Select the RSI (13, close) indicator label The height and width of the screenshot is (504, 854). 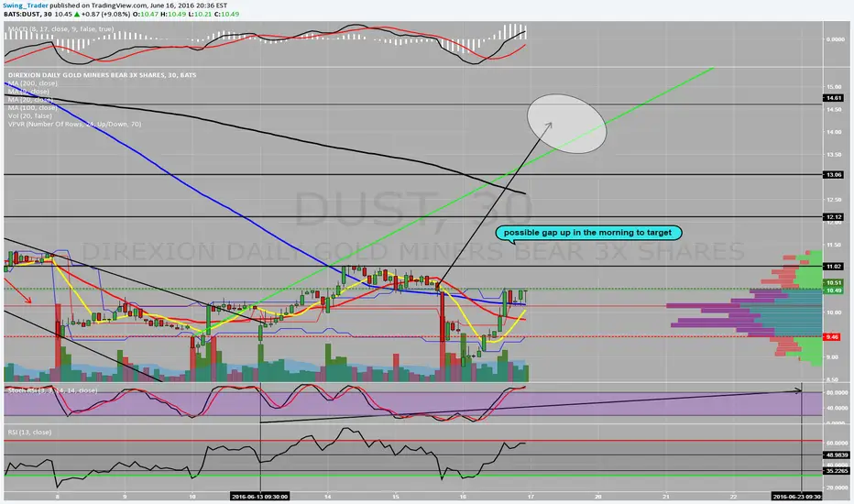click(x=29, y=433)
